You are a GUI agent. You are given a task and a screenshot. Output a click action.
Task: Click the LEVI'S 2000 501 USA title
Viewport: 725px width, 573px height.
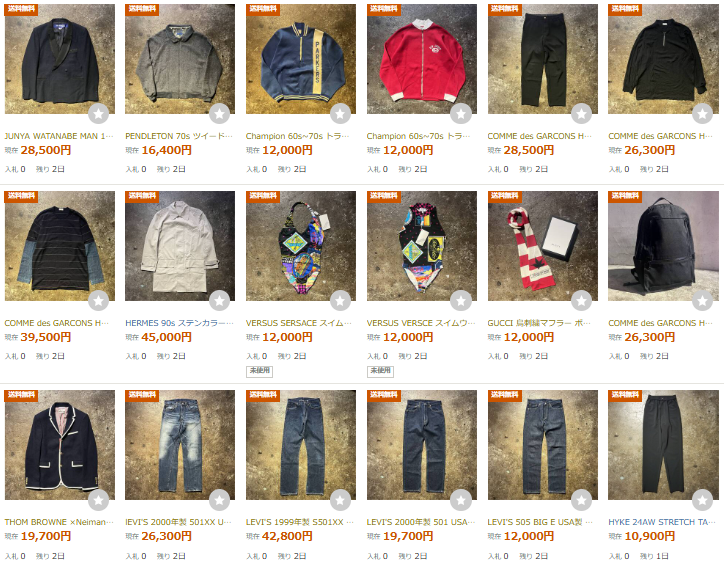(421, 522)
